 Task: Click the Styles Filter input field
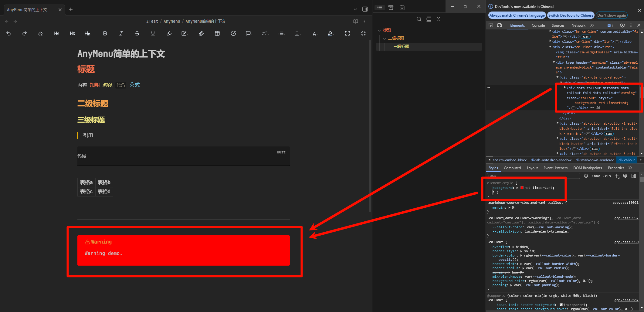point(533,176)
